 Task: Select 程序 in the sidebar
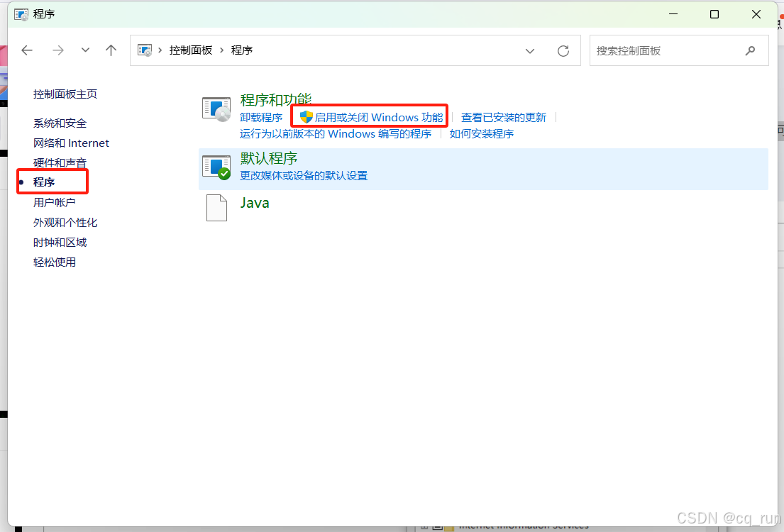44,182
